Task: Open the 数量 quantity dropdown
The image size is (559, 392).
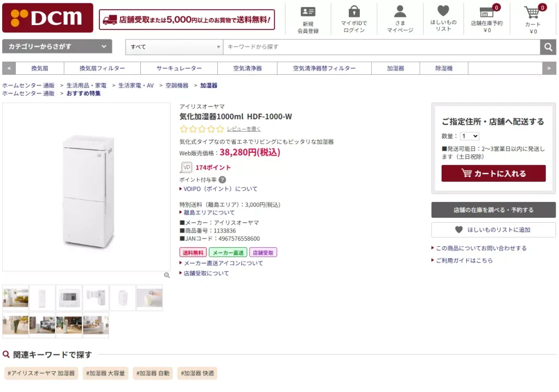Action: pyautogui.click(x=468, y=136)
